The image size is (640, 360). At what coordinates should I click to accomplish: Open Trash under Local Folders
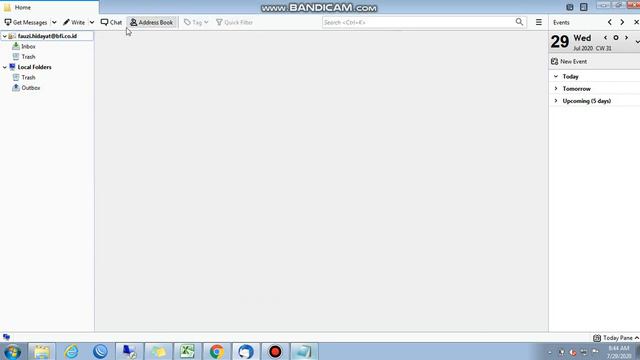pyautogui.click(x=28, y=77)
